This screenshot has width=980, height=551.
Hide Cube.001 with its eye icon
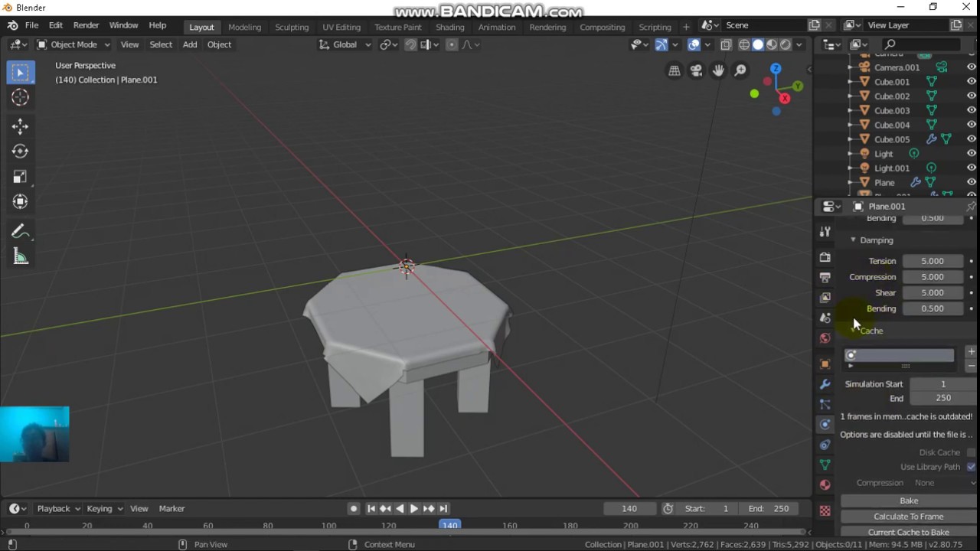[971, 82]
